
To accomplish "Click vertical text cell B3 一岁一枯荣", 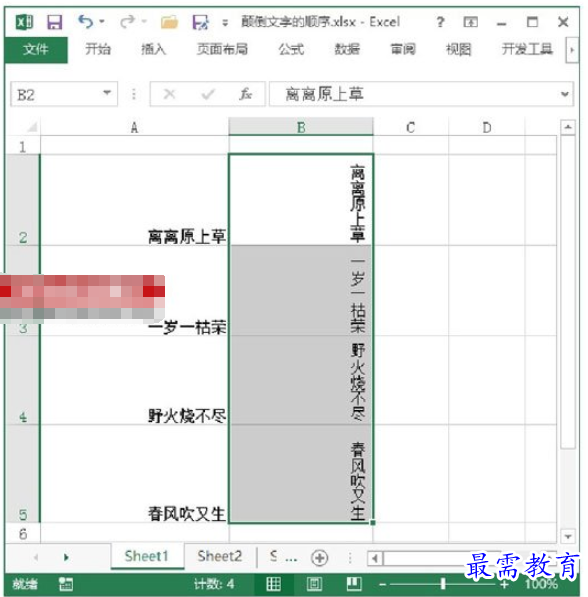I will (301, 291).
